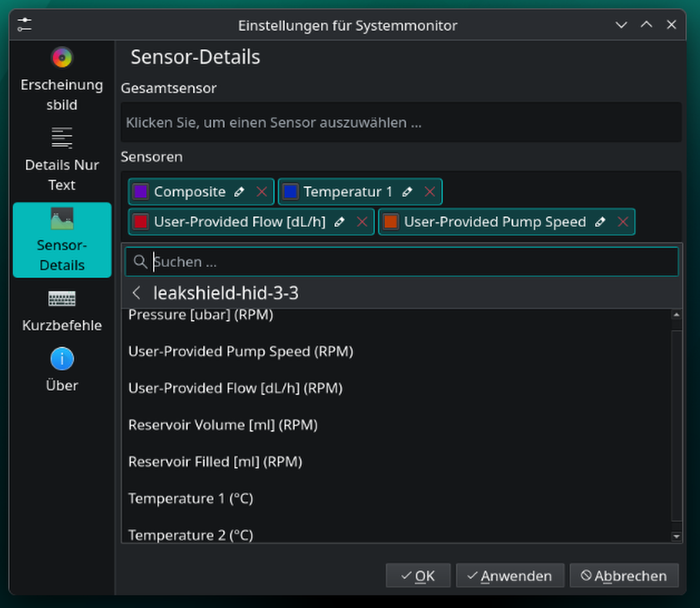Remove the User-Provided Flow [dL/h] chip
The height and width of the screenshot is (608, 700).
362,222
